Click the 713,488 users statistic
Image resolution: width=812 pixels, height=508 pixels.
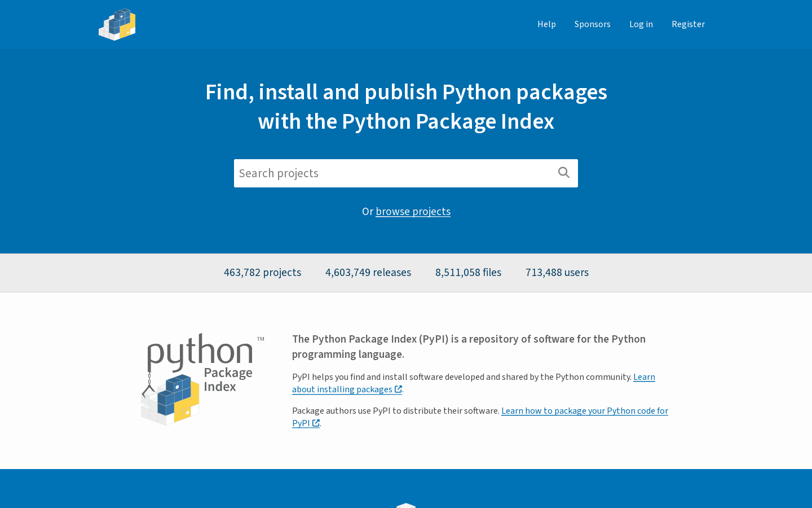point(557,273)
